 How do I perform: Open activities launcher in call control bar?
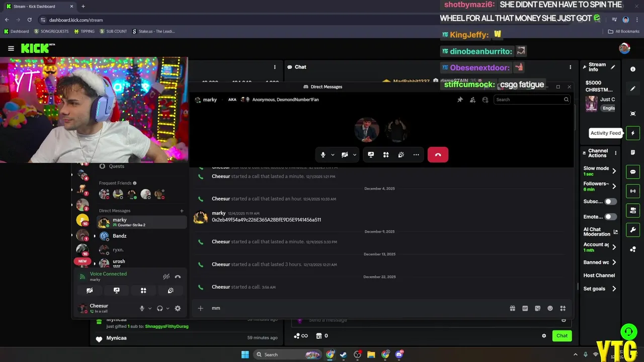click(x=386, y=155)
